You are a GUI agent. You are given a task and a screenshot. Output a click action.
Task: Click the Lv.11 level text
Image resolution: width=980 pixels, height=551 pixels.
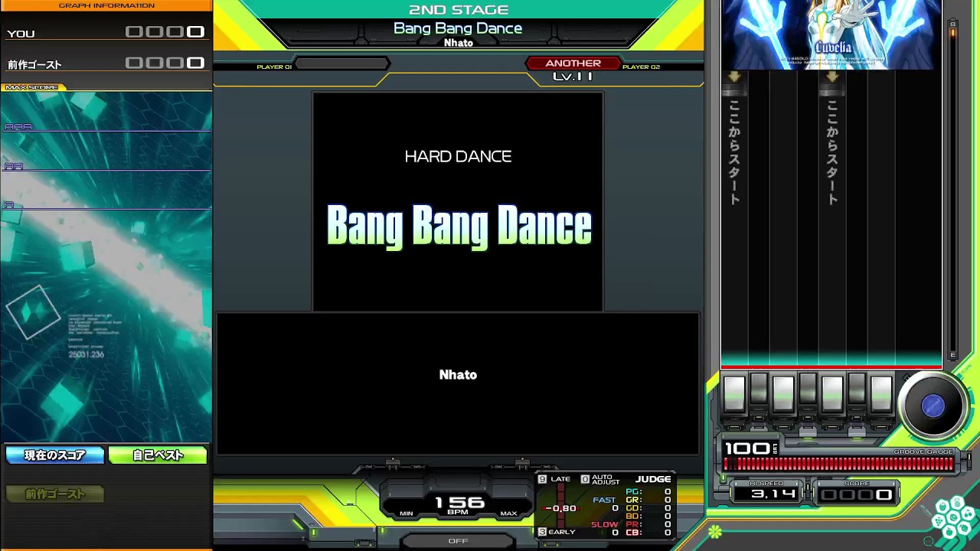tap(573, 77)
